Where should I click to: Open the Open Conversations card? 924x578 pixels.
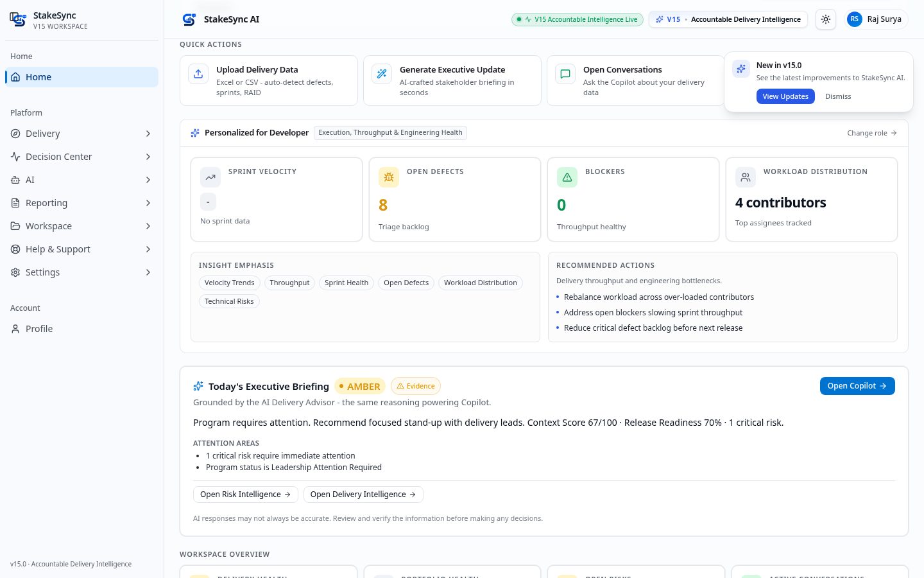(x=635, y=80)
